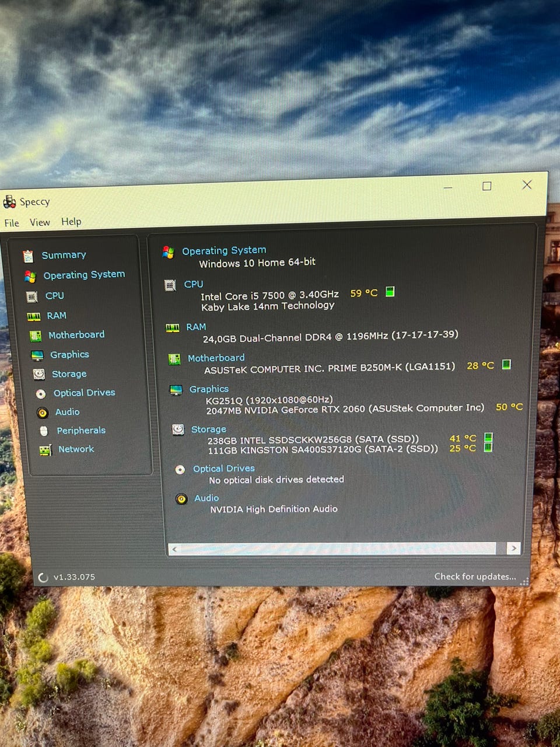The height and width of the screenshot is (747, 560).
Task: Open the File menu
Action: [x=12, y=223]
